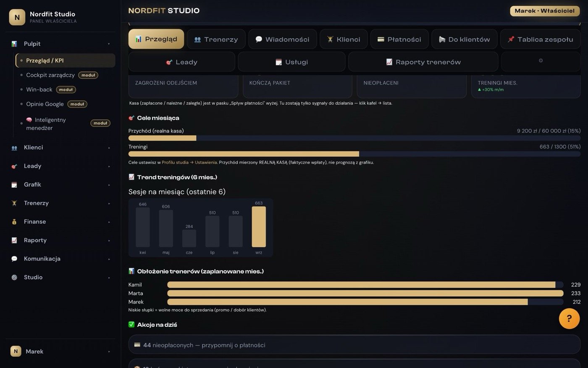588x368 pixels.
Task: Open the Zagrożeni odejściem KPI tile
Action: point(183,86)
